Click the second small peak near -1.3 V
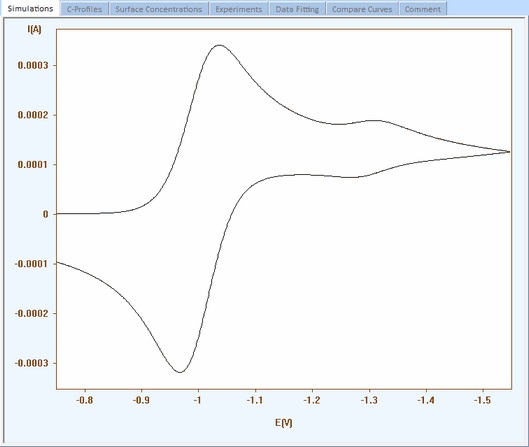The width and height of the screenshot is (529, 447). pyautogui.click(x=374, y=120)
